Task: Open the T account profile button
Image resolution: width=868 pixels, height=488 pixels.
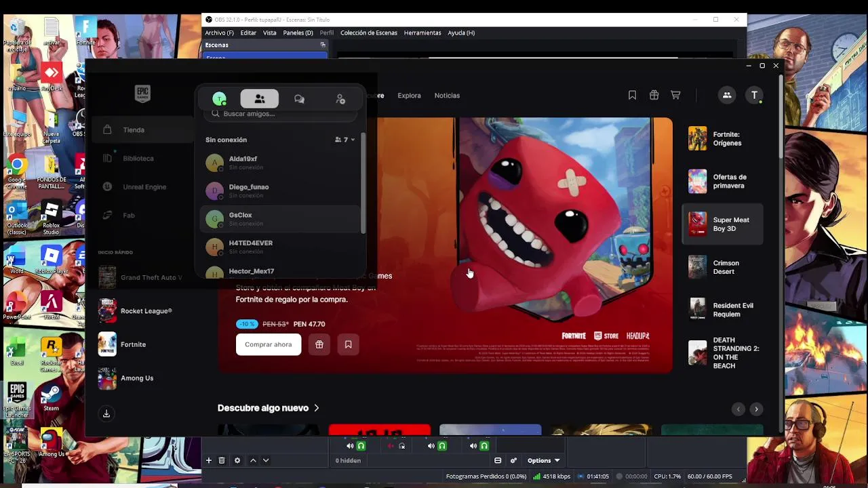Action: [x=754, y=96]
